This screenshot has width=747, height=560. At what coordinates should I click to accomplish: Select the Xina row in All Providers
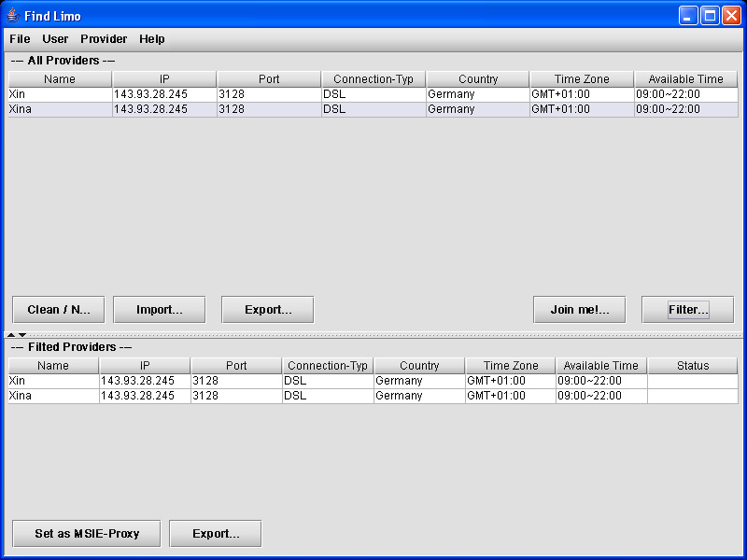point(60,109)
